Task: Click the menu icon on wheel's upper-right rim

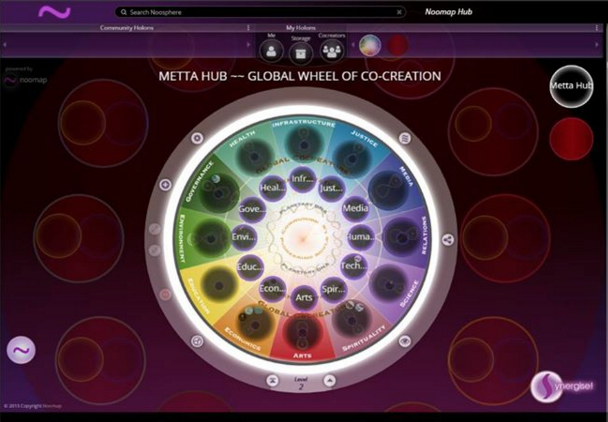Action: [x=405, y=138]
